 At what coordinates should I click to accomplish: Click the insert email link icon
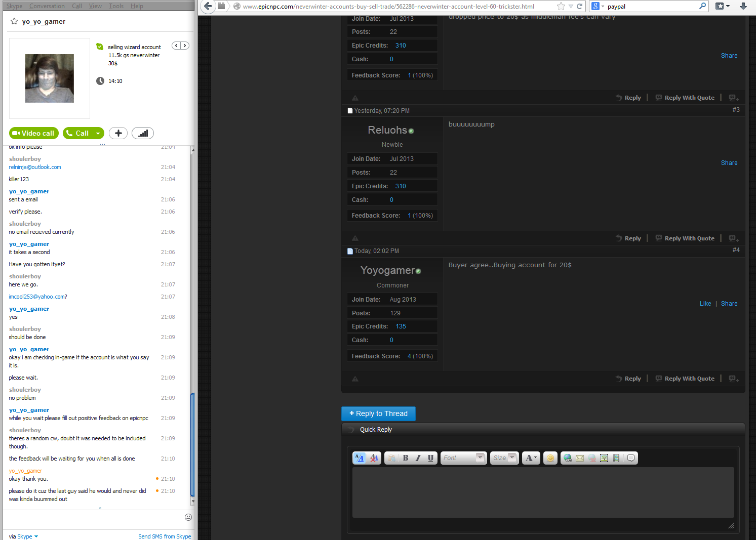580,458
